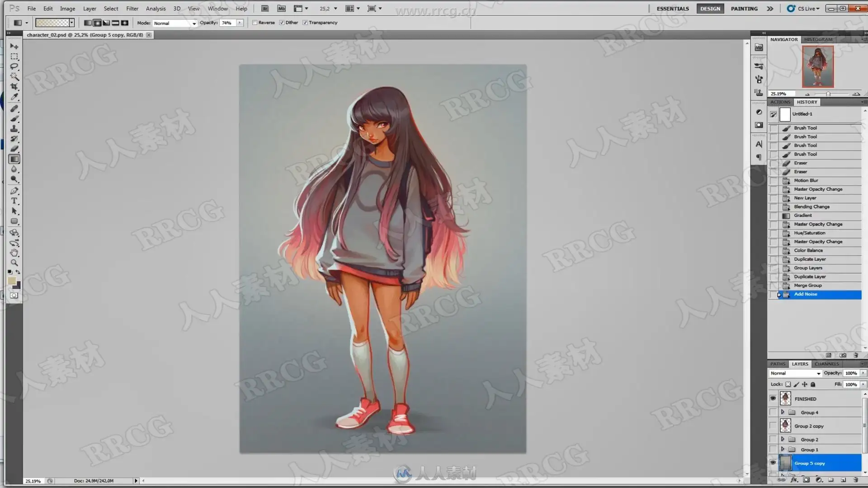The image size is (868, 488).
Task: Disable the Dither checkbox
Action: (x=282, y=23)
